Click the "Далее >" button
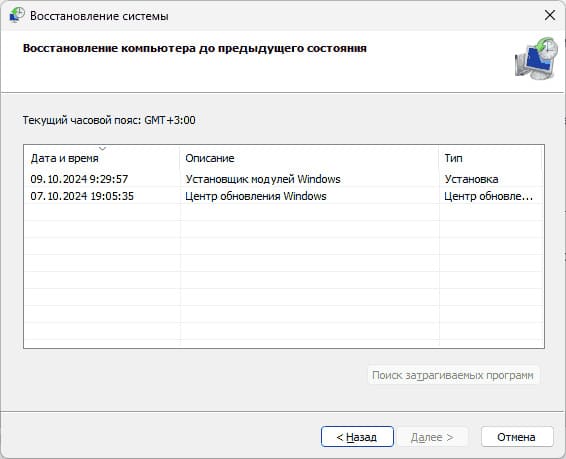The width and height of the screenshot is (566, 459). [x=432, y=437]
